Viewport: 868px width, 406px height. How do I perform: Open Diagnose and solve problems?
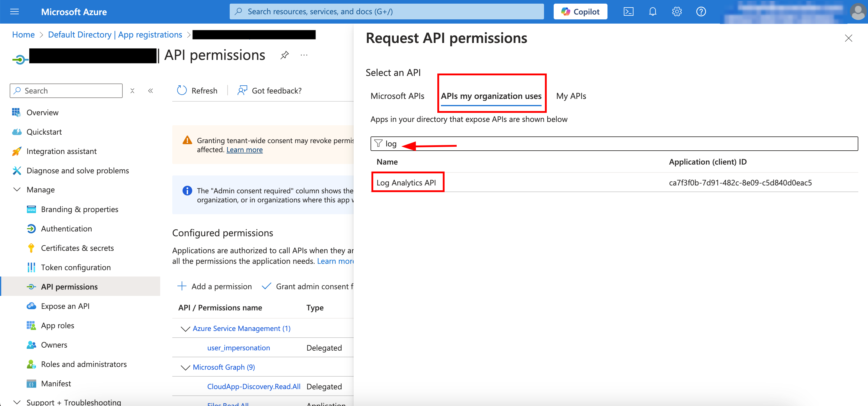point(77,171)
